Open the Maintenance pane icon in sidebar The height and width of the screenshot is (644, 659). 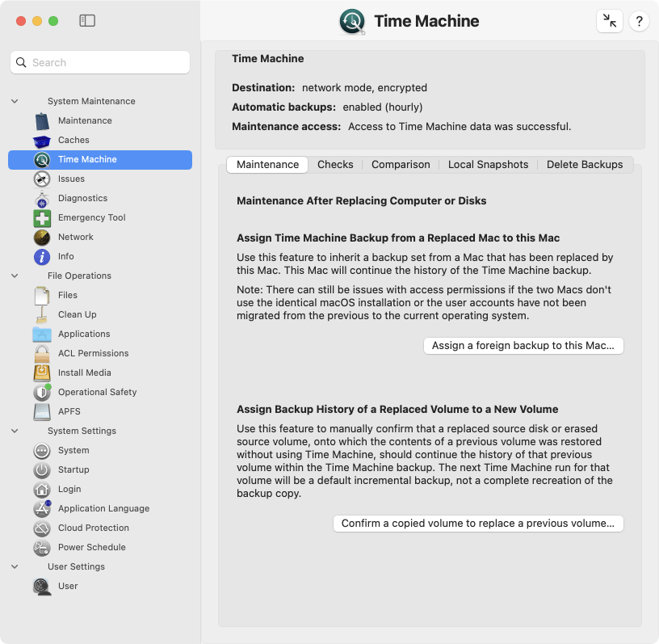click(42, 120)
